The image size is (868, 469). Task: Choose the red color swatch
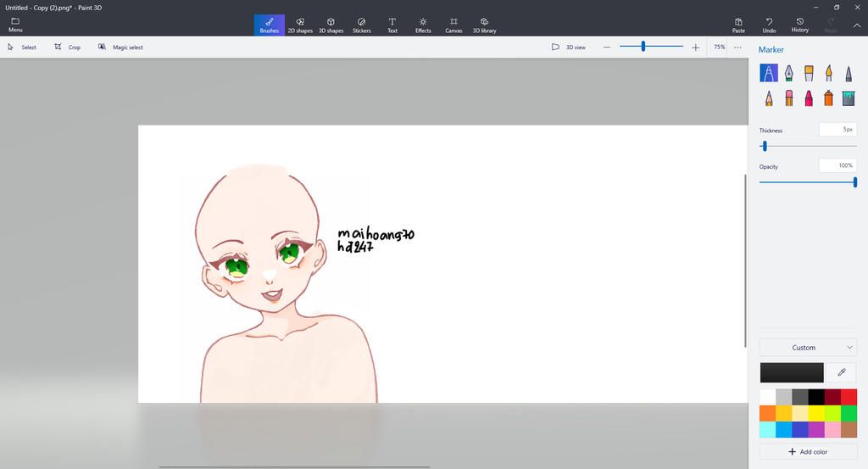(849, 397)
